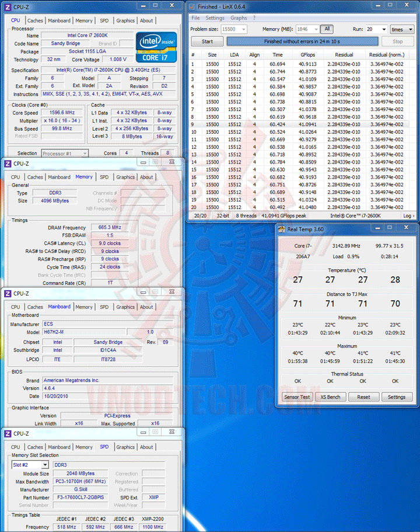Open the Settings menu in LinX
This screenshot has width=420, height=532.
tap(215, 18)
